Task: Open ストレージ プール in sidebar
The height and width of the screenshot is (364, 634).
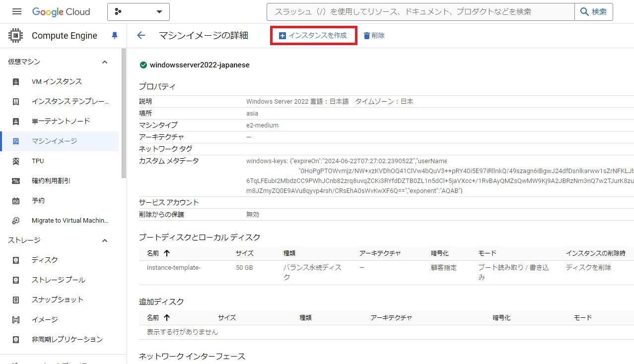Action: (x=60, y=280)
